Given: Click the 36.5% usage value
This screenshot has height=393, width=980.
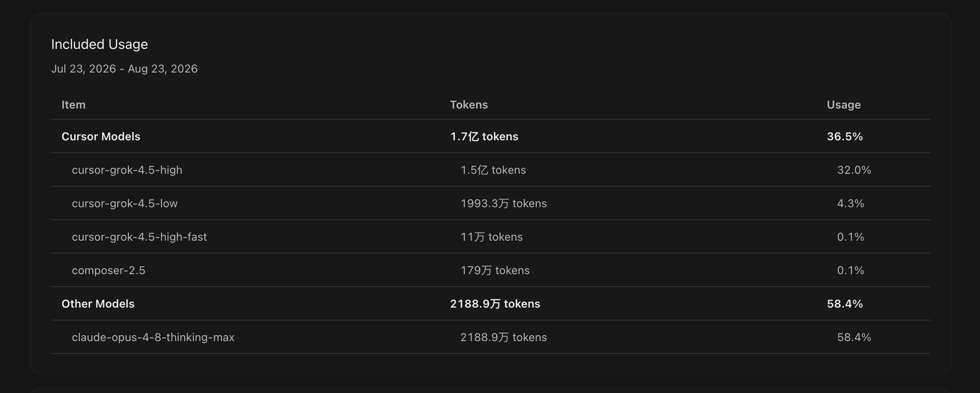Looking at the screenshot, I should [845, 136].
